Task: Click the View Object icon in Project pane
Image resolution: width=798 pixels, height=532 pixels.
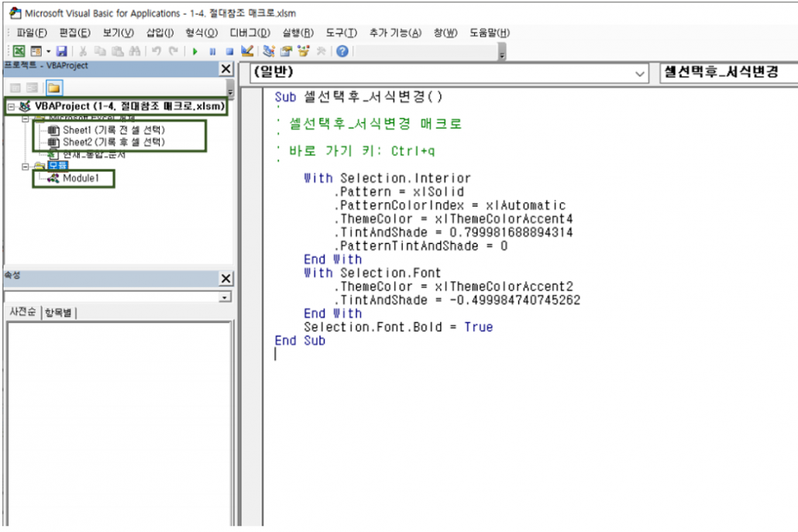Action: click(33, 88)
